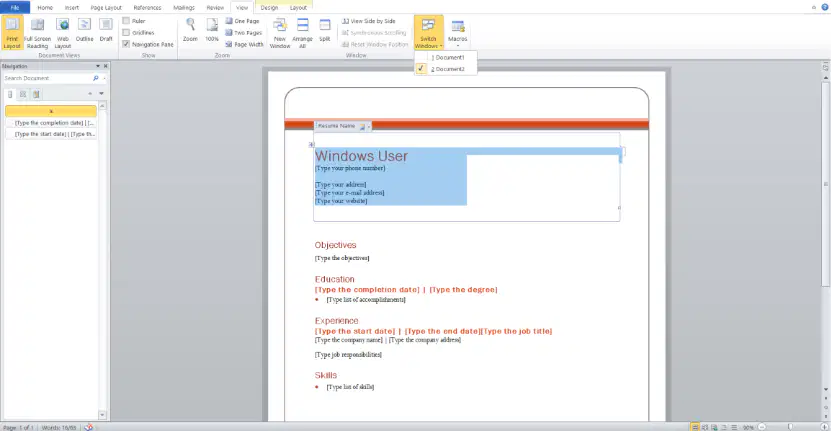Image resolution: width=831 pixels, height=431 pixels.
Task: Uncheck the Navigation Pane checkbox
Action: point(126,44)
